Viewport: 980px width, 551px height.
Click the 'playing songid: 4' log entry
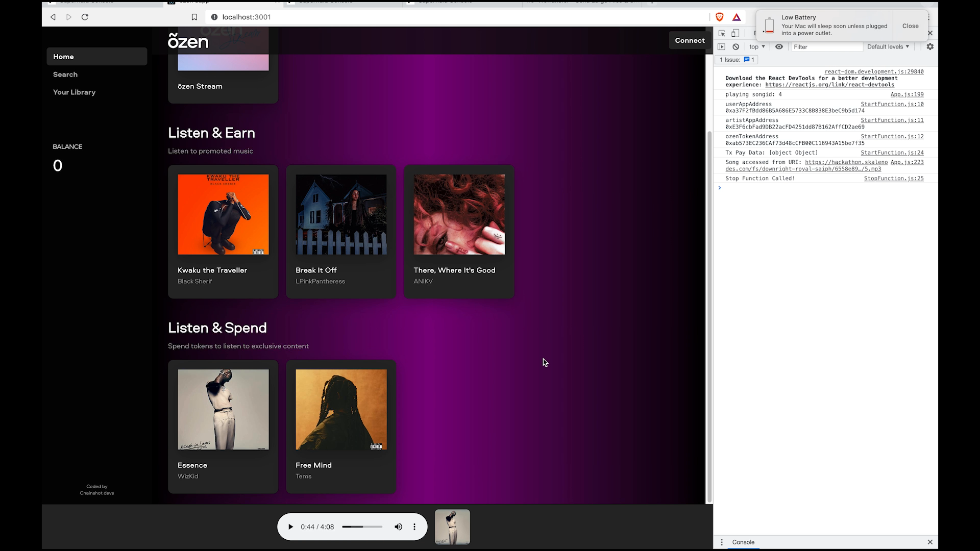coord(753,94)
